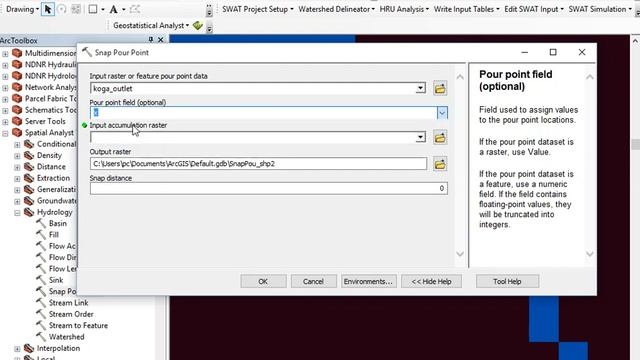Expand the Groundwater toolset
The height and width of the screenshot is (360, 640).
17,201
